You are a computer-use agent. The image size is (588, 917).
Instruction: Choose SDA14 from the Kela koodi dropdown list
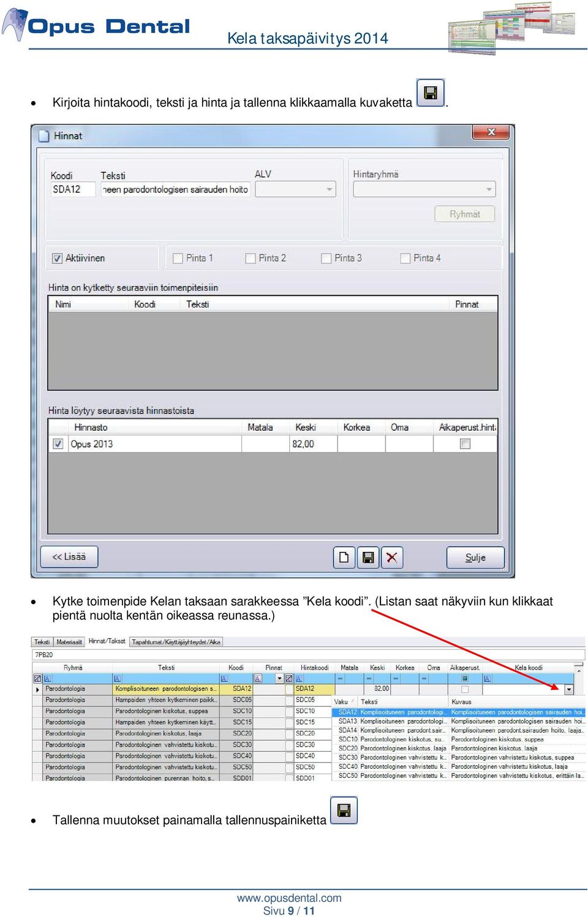(x=458, y=730)
